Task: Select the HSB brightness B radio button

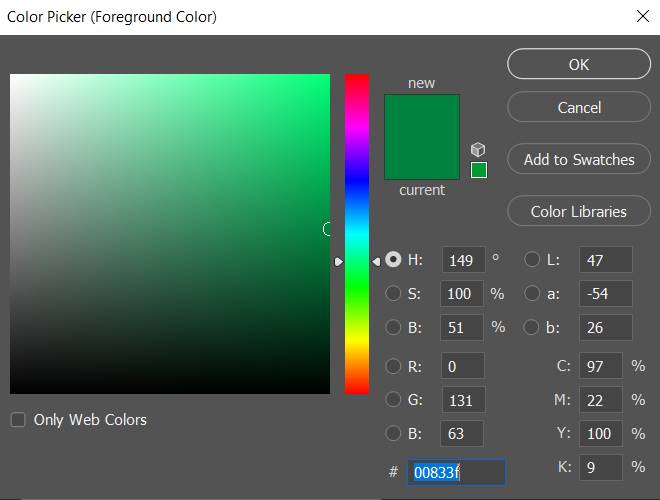Action: (393, 327)
